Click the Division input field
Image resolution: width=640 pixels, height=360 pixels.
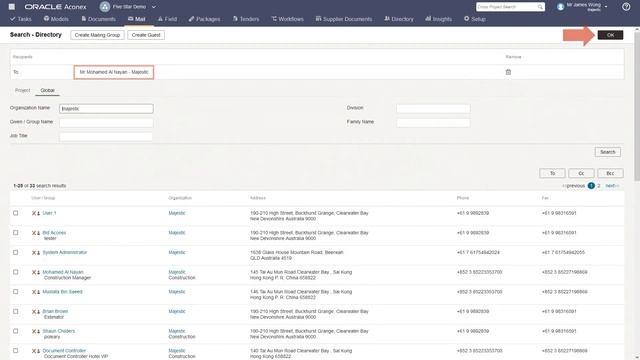click(433, 109)
